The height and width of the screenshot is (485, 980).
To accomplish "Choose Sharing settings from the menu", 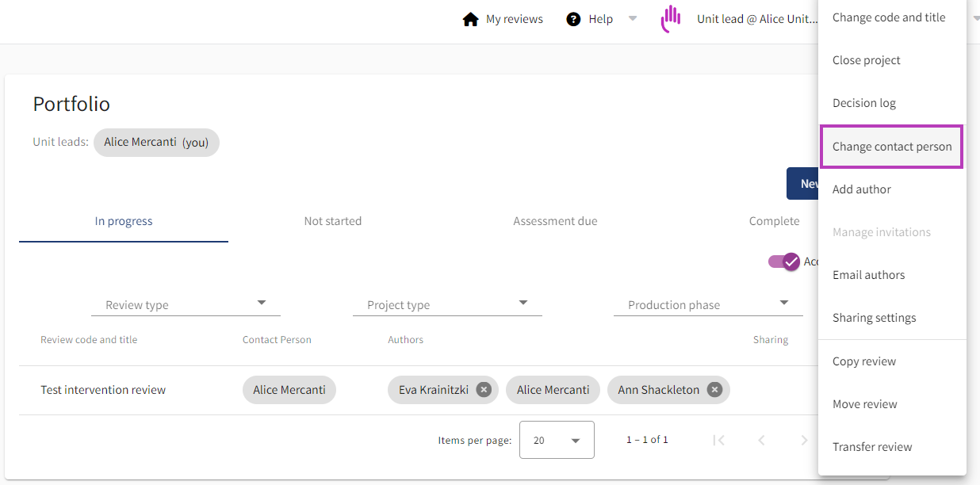I will coord(874,318).
